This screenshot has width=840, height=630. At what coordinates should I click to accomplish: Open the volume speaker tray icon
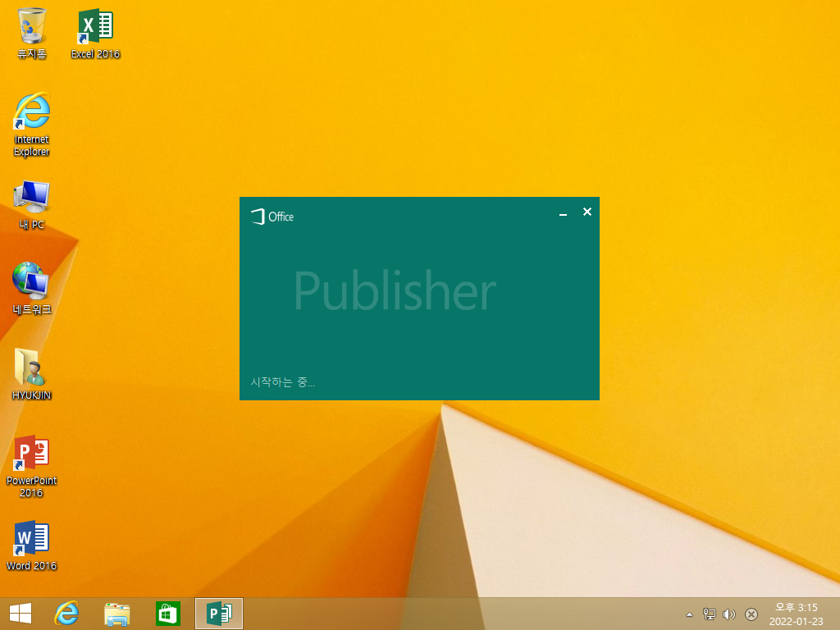click(729, 614)
